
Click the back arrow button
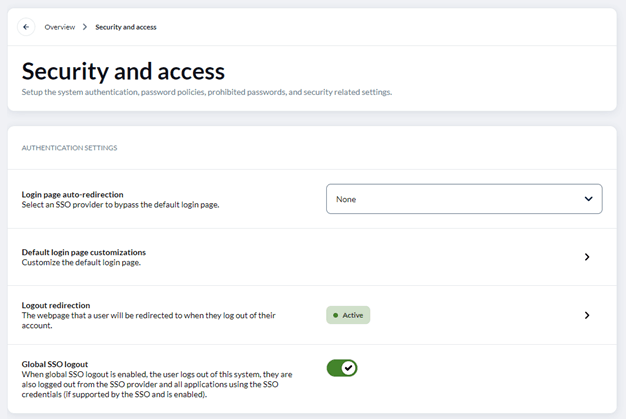26,27
